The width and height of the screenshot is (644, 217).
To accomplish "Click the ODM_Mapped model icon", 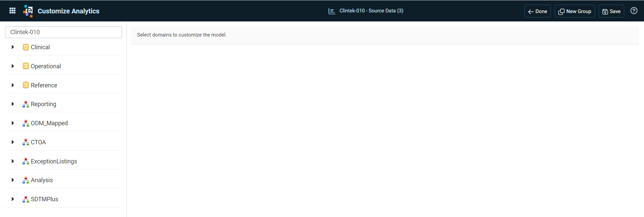I will coord(26,123).
